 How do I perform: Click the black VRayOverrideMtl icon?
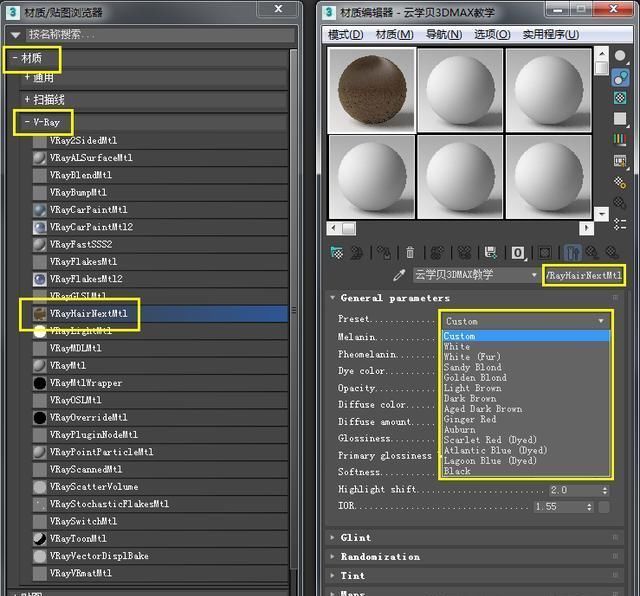40,418
